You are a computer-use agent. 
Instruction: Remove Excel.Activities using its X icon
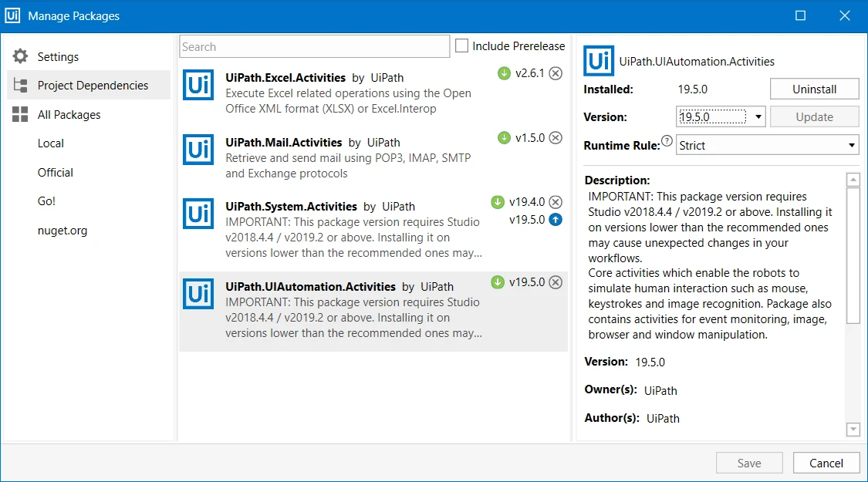[x=556, y=73]
